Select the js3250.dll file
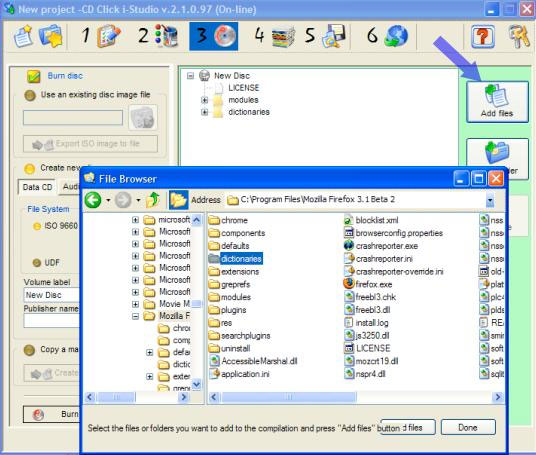This screenshot has width=536, height=455. pos(366,335)
